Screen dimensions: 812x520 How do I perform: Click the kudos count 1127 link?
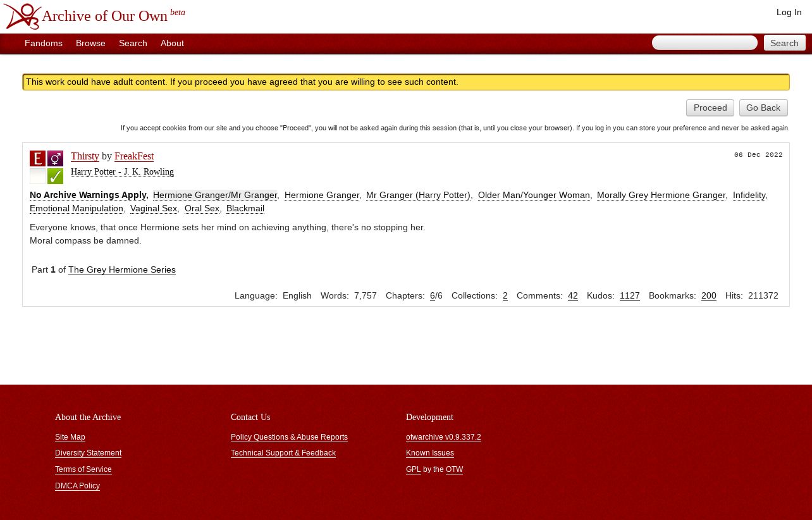pyautogui.click(x=630, y=295)
